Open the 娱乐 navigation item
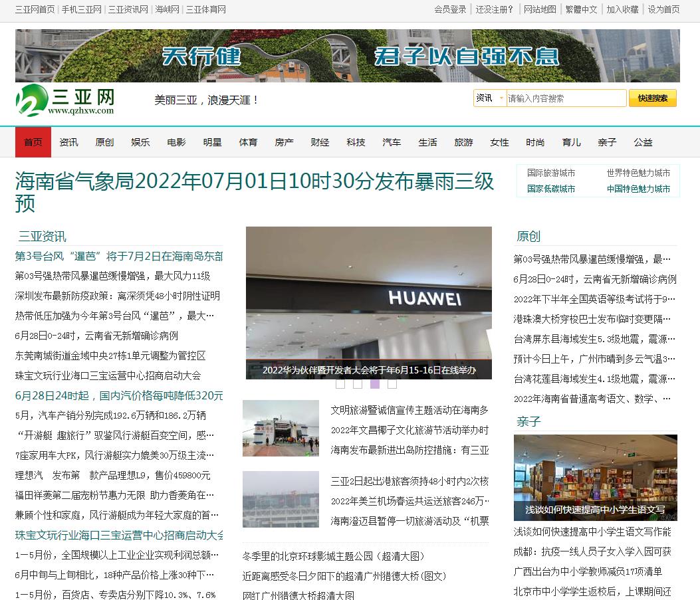Image resolution: width=700 pixels, height=600 pixels. click(140, 142)
